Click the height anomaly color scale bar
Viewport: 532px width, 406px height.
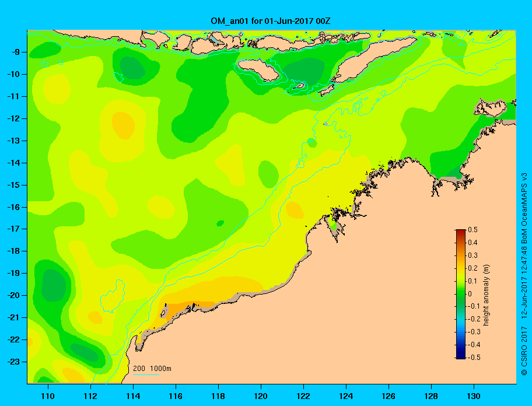[461, 294]
